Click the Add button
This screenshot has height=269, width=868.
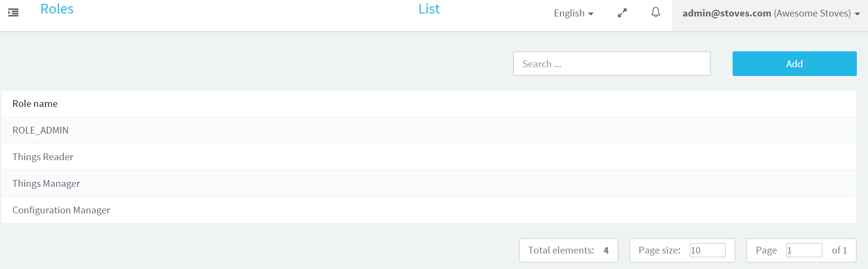coord(794,64)
